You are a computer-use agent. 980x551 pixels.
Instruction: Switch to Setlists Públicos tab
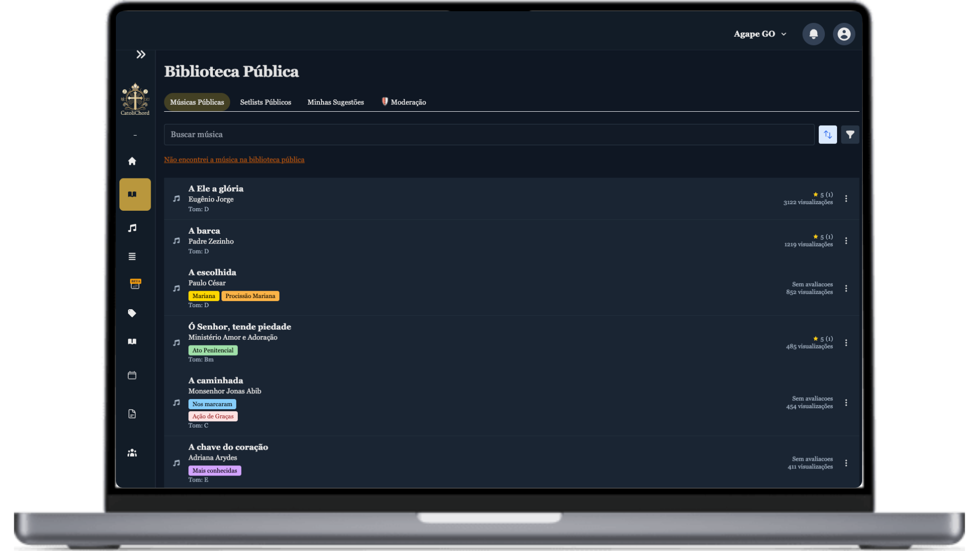[x=265, y=102]
